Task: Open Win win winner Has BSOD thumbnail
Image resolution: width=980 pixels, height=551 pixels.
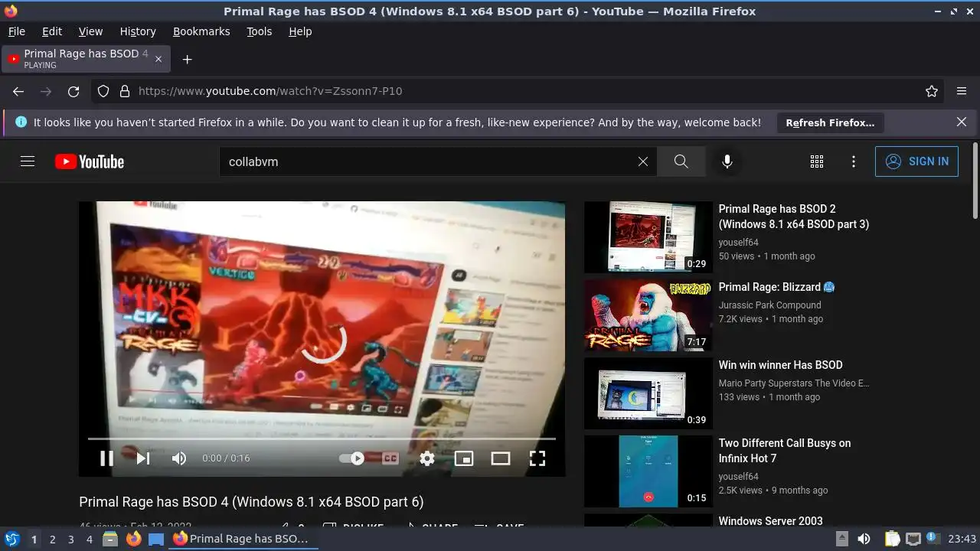Action: pos(648,393)
